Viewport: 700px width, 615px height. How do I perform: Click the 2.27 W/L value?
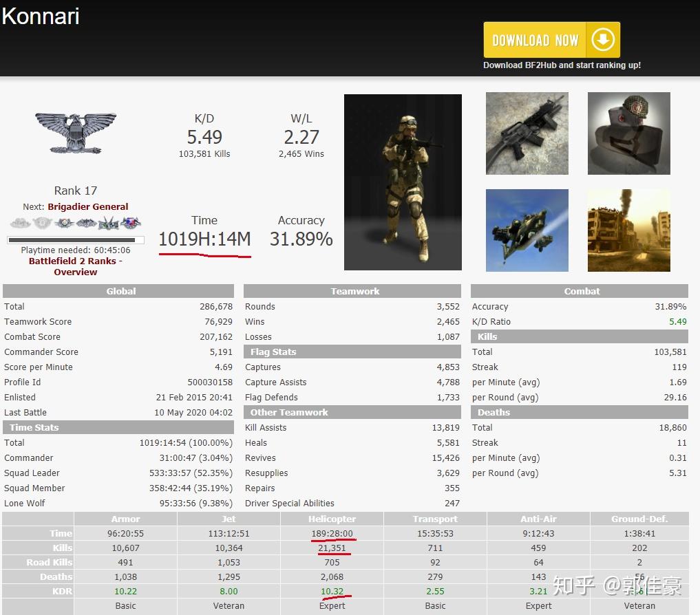(x=301, y=137)
